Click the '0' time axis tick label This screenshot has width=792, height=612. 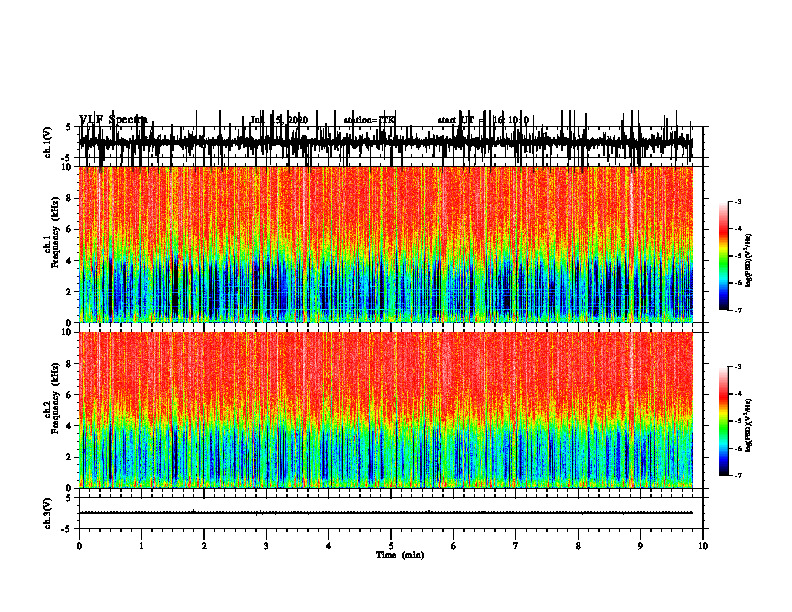pos(79,546)
